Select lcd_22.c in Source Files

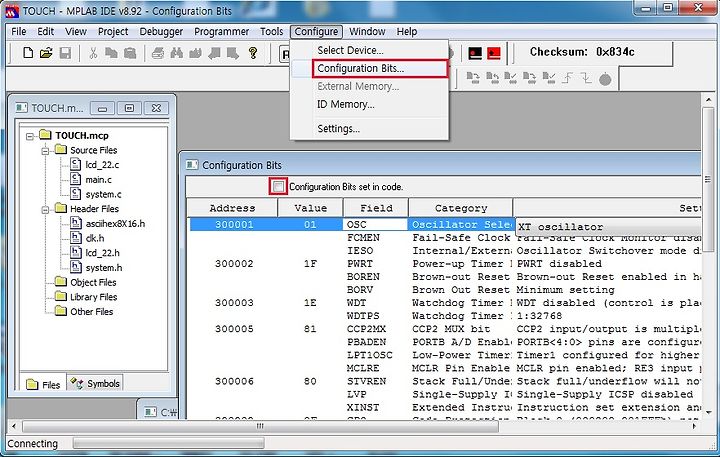point(102,164)
